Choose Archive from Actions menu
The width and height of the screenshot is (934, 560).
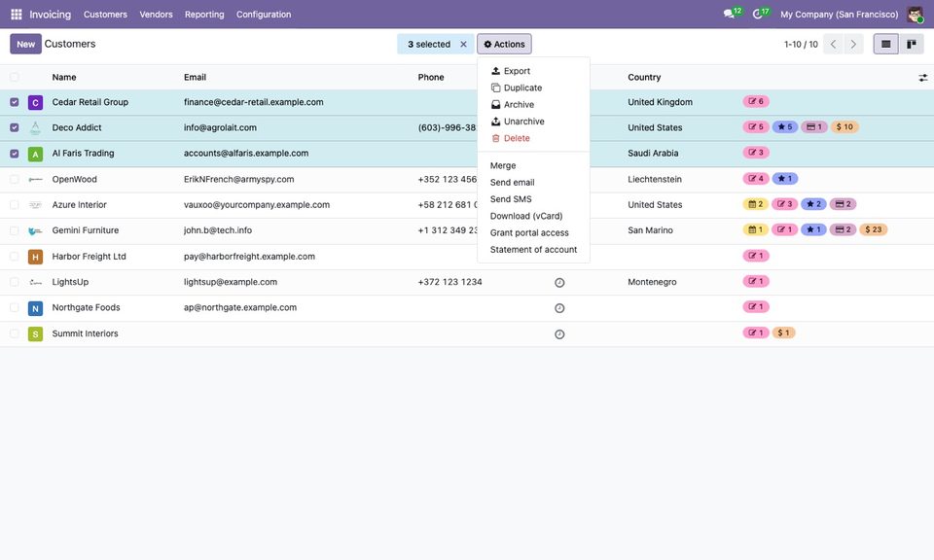(x=533, y=104)
